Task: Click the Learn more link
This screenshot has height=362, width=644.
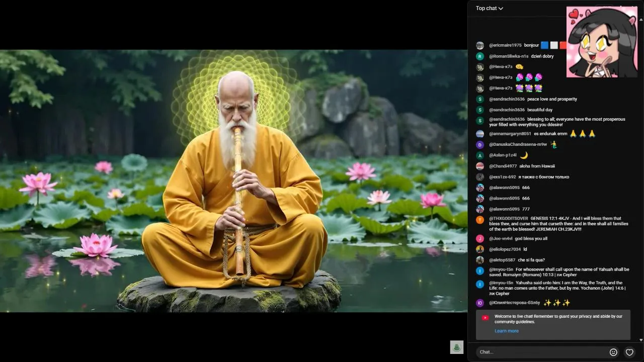Action: [x=507, y=331]
